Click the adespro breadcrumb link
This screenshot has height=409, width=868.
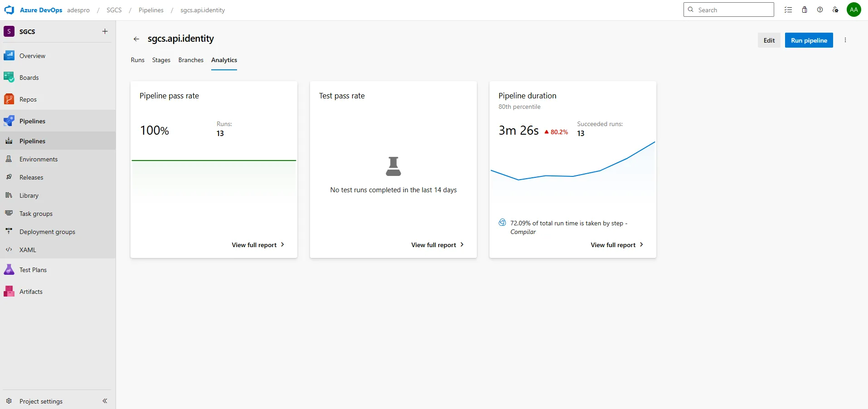pos(78,10)
